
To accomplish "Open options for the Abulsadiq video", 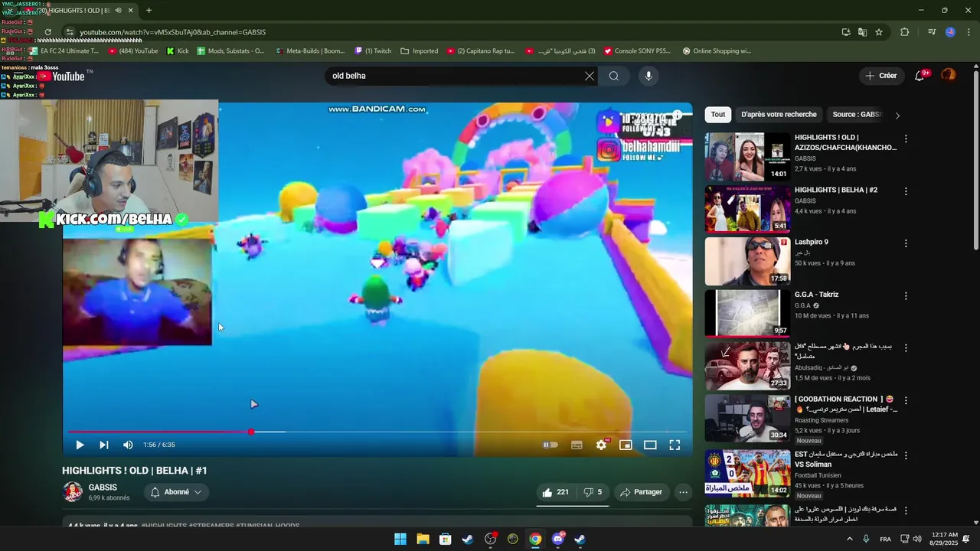I will click(906, 347).
